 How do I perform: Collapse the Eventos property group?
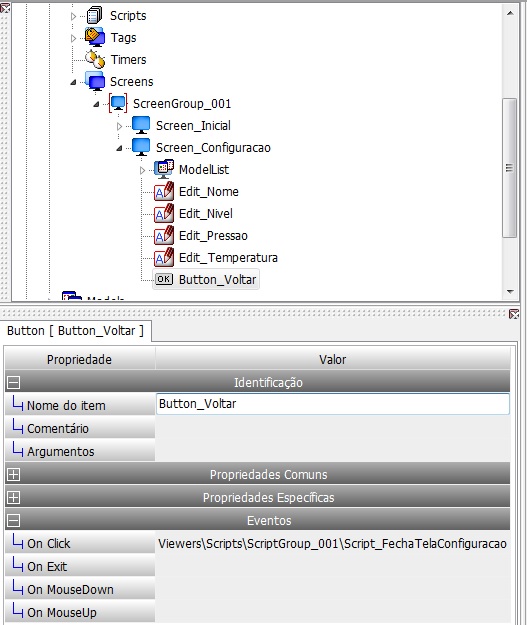[x=14, y=520]
